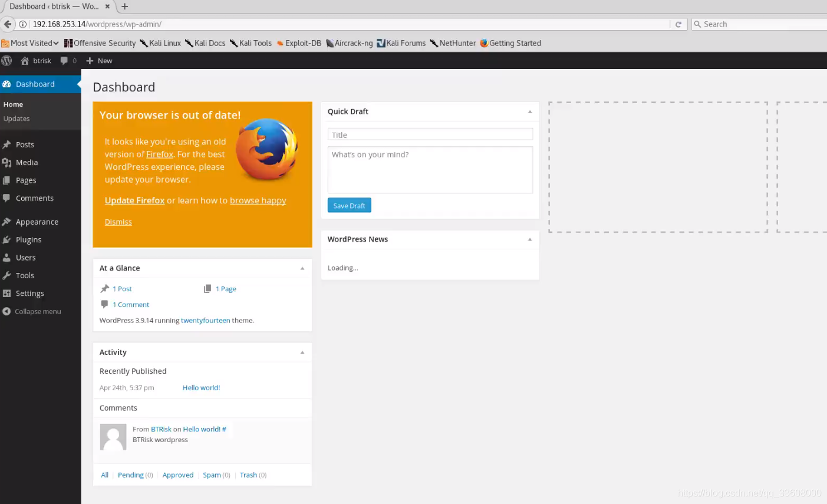Open a new browser tab with plus
827x504 pixels.
(124, 6)
